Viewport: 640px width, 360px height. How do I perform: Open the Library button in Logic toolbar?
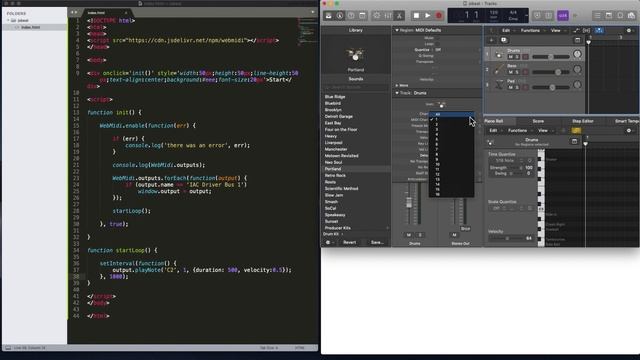[x=329, y=16]
